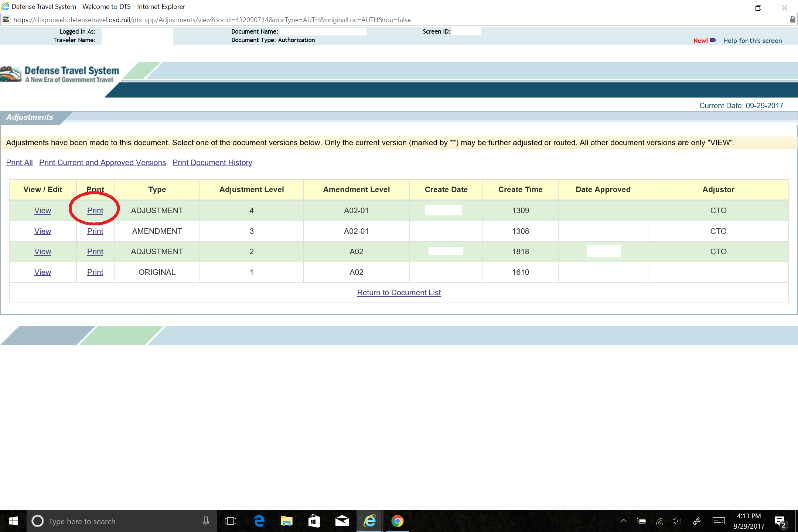The height and width of the screenshot is (532, 798).
Task: Click the Adjustor column header
Action: [x=718, y=190]
